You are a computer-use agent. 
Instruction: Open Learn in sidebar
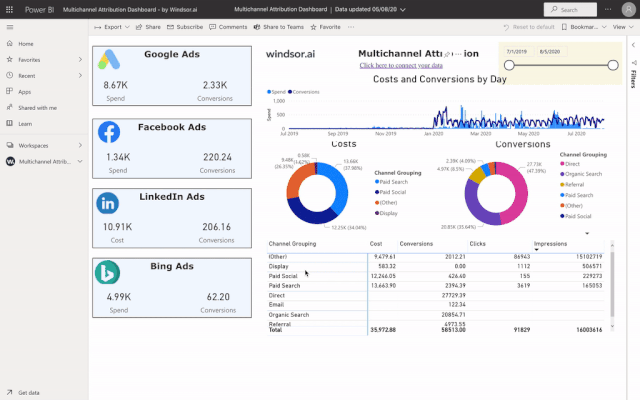pos(25,124)
